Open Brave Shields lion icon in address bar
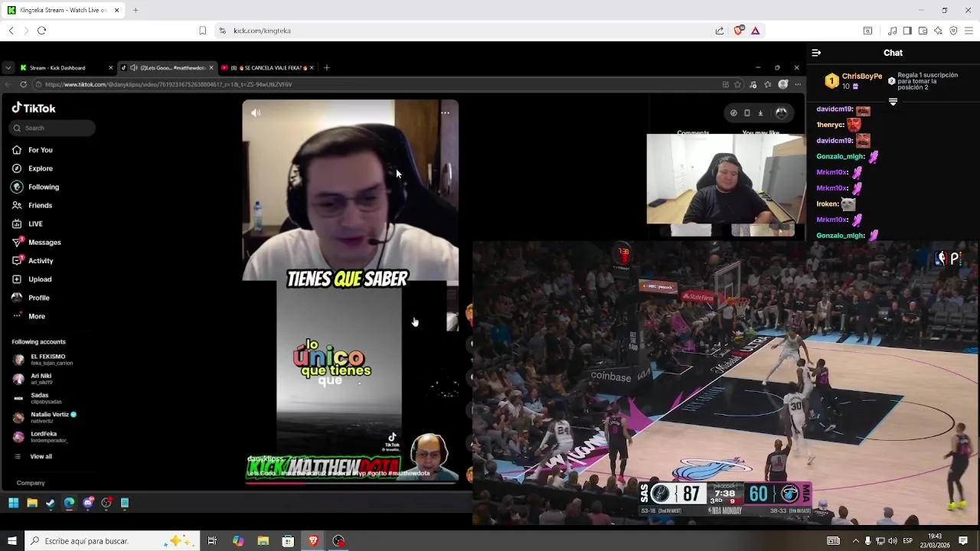Image resolution: width=980 pixels, height=551 pixels. [x=738, y=31]
